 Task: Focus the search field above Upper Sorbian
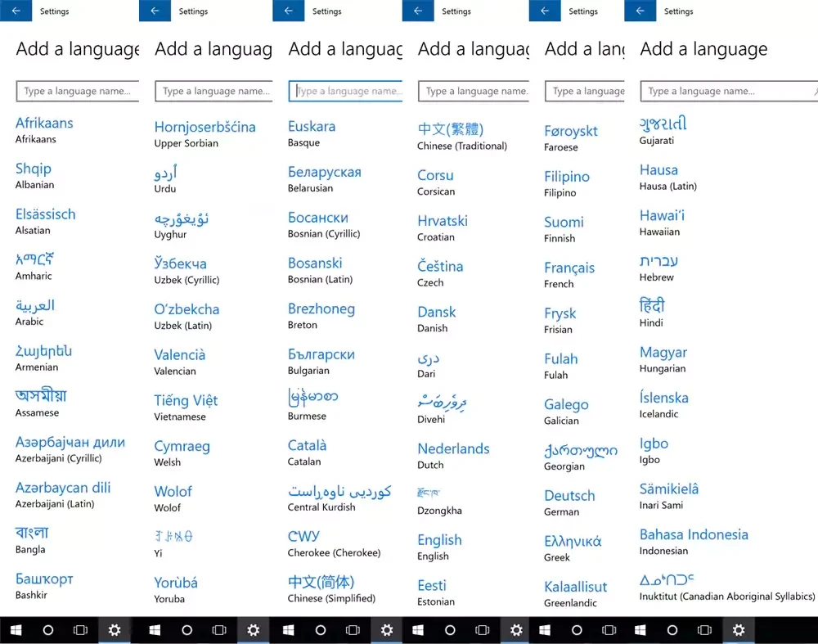[x=213, y=91]
